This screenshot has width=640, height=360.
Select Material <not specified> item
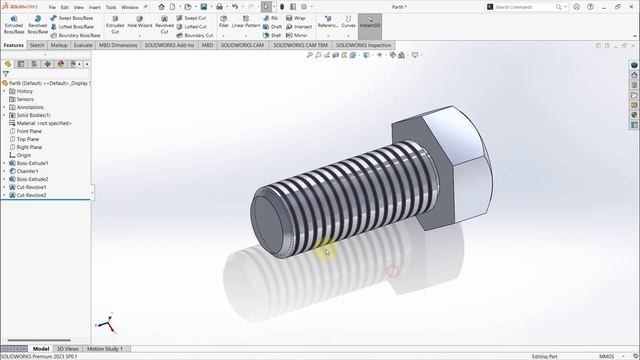click(40, 123)
